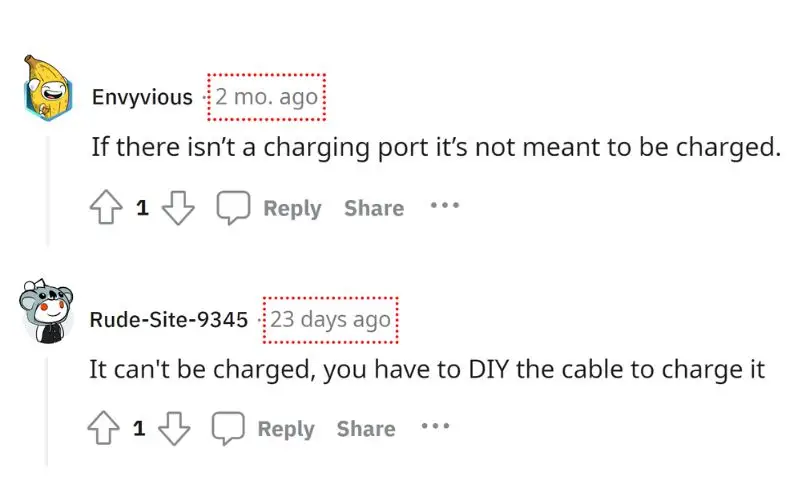Reply to Rude-Site-9345 comment

[x=286, y=429]
